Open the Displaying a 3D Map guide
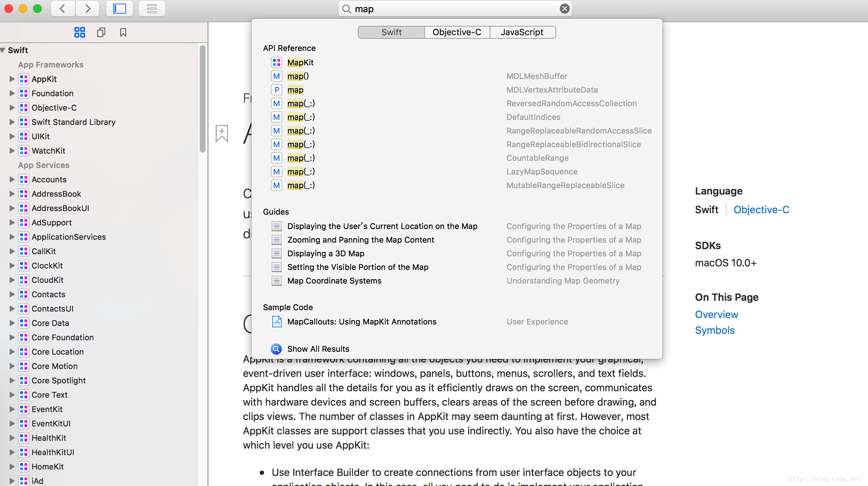 325,253
